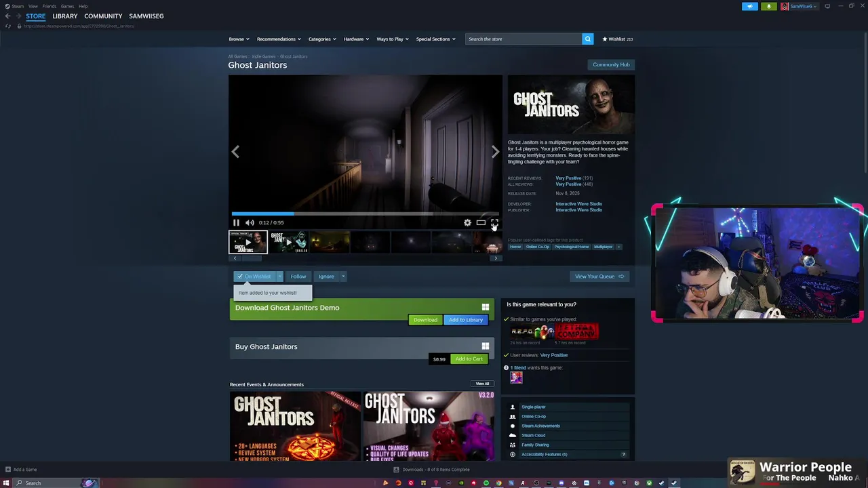Click the Single-player feature icon

click(513, 407)
